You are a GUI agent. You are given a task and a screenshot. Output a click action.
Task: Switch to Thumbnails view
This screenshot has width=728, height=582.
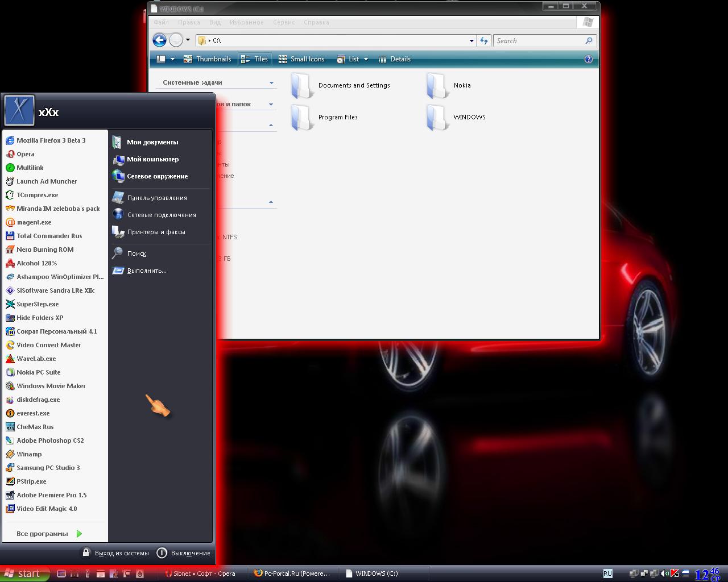coord(208,59)
